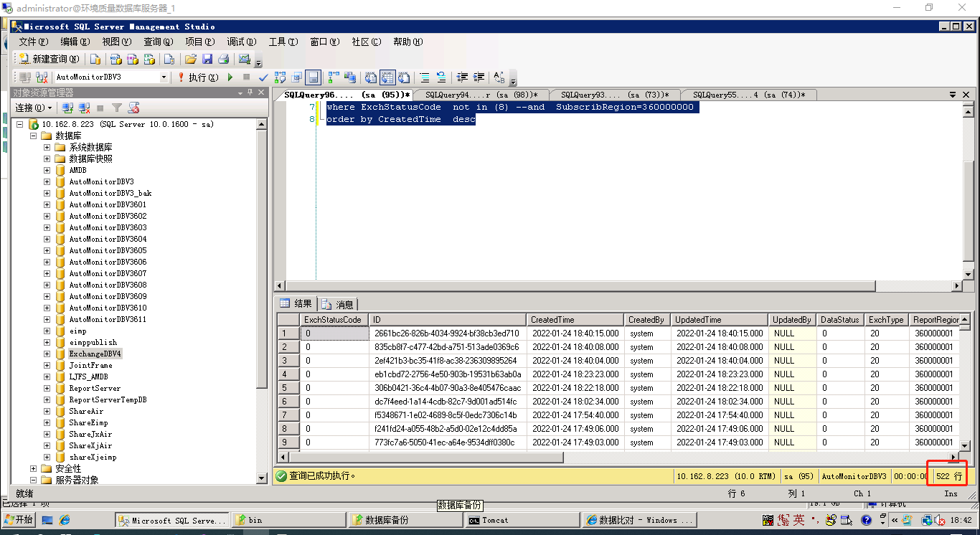
Task: Decrease the indent of selected lines
Action: pyautogui.click(x=462, y=77)
